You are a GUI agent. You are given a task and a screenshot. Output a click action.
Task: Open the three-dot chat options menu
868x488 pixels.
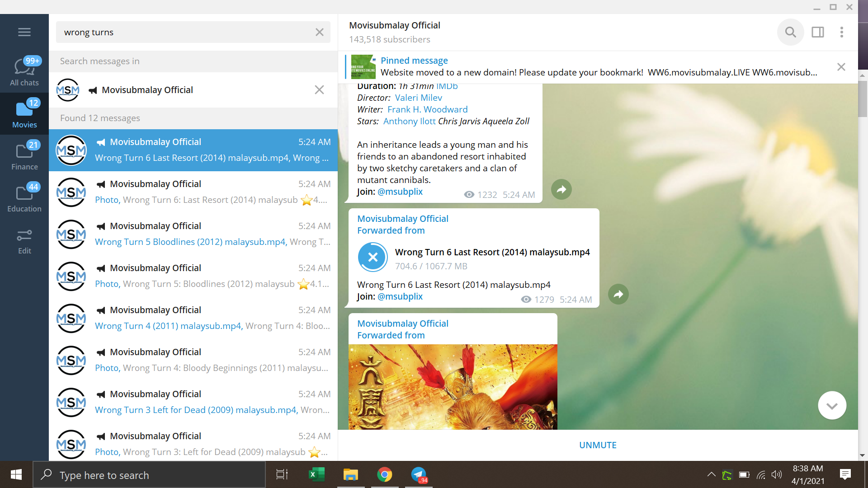tap(842, 32)
